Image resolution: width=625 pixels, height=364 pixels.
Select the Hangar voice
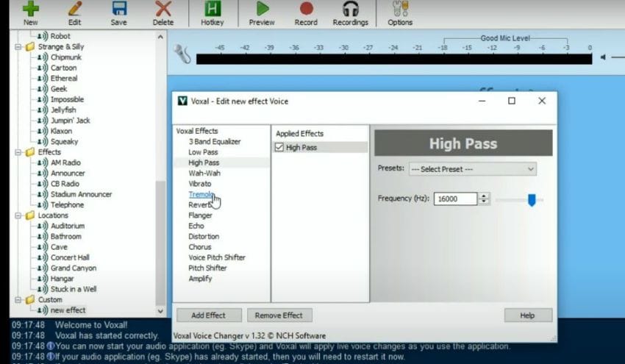pyautogui.click(x=62, y=279)
